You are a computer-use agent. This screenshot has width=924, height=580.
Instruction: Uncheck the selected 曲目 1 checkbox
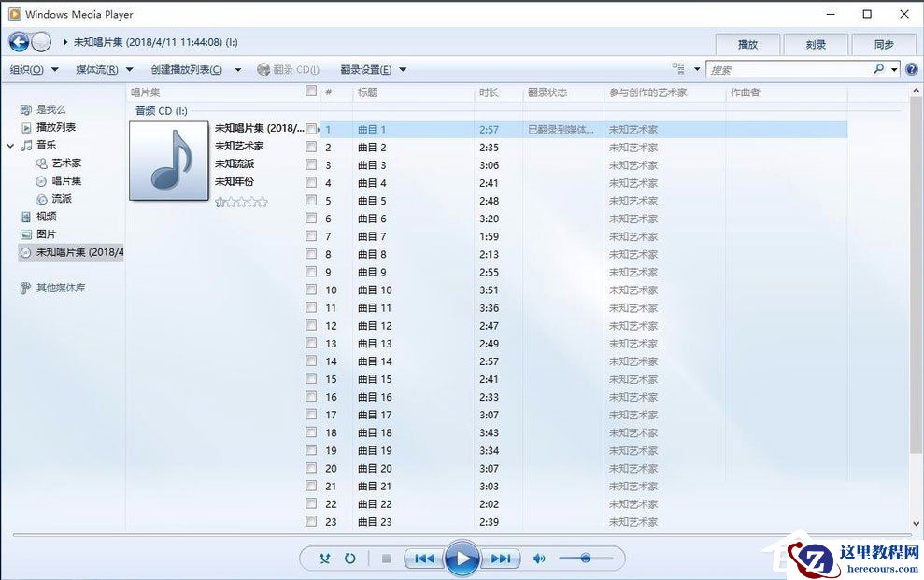point(311,128)
